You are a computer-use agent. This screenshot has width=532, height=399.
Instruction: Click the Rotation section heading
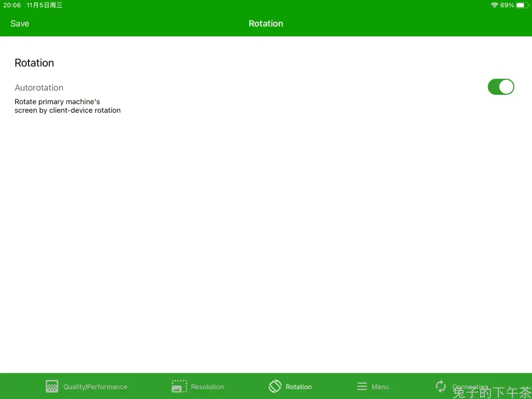(34, 63)
